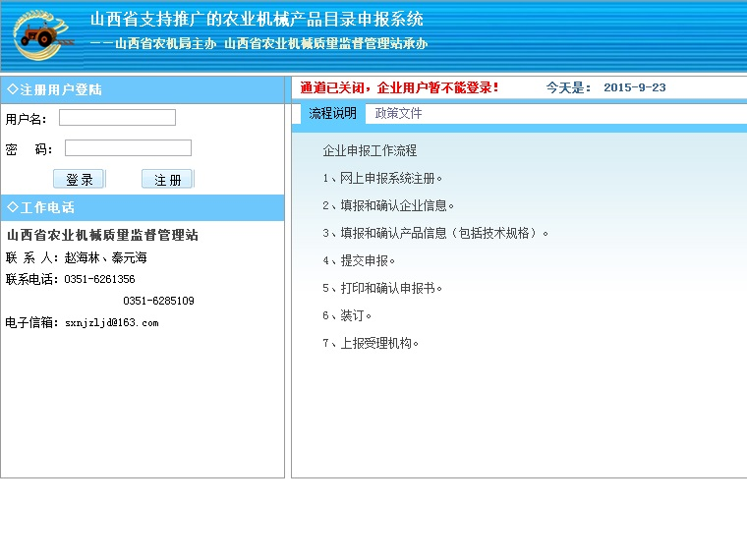Click the heading 企业申报工作流程

[x=370, y=151]
